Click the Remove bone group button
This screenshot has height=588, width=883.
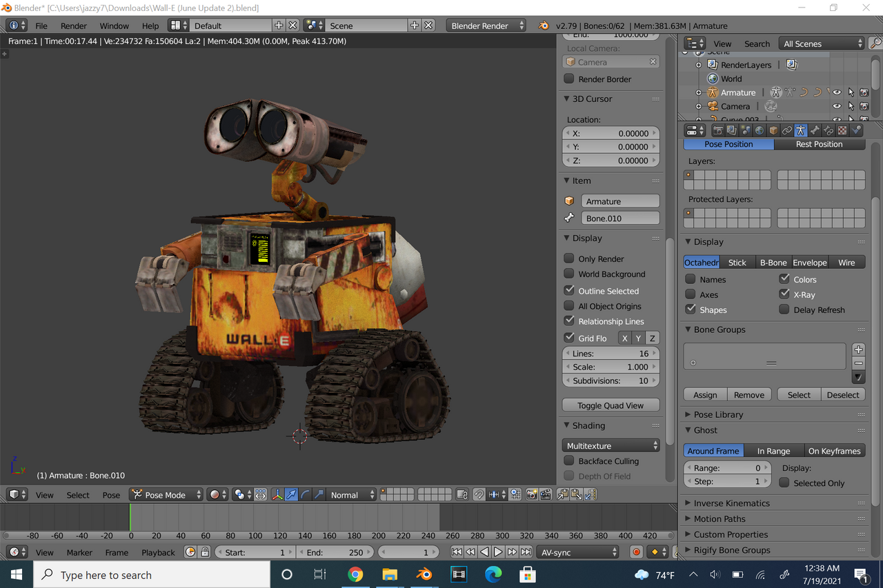point(749,394)
